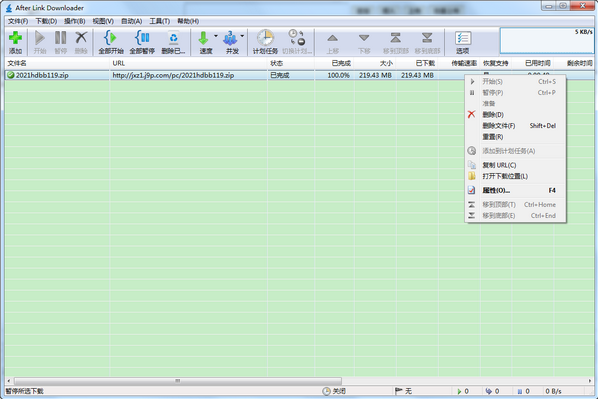
Task: Click the green completed check icon beside 2021hdbb119.zip
Action: click(x=11, y=75)
